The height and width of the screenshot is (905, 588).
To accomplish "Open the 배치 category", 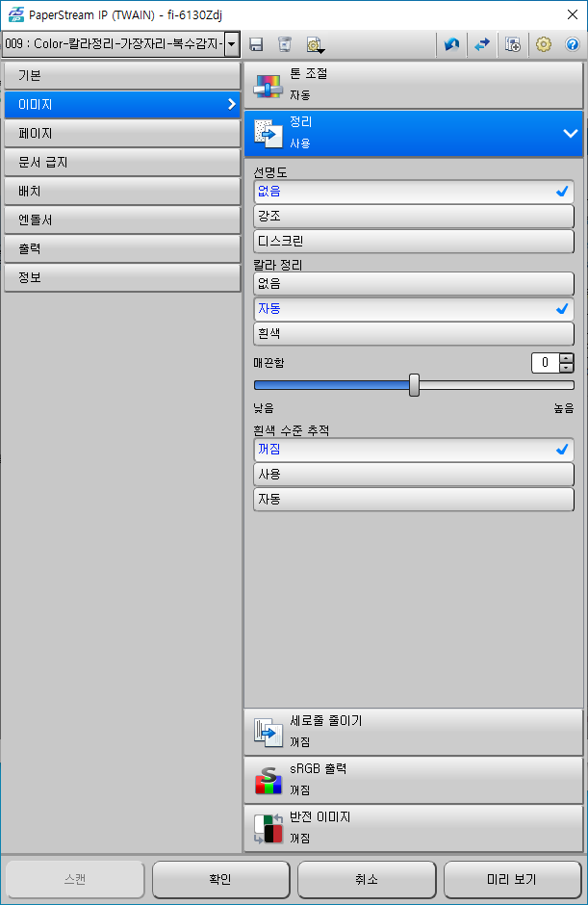I will (x=122, y=191).
